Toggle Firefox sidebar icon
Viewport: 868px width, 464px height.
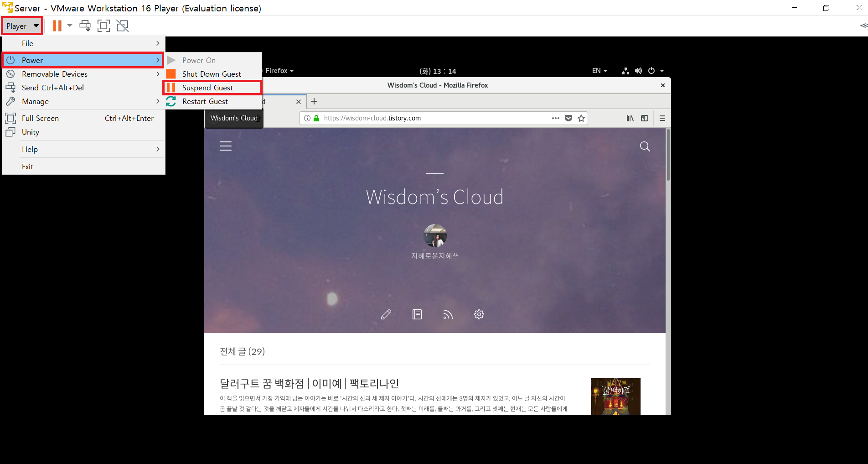coord(645,118)
